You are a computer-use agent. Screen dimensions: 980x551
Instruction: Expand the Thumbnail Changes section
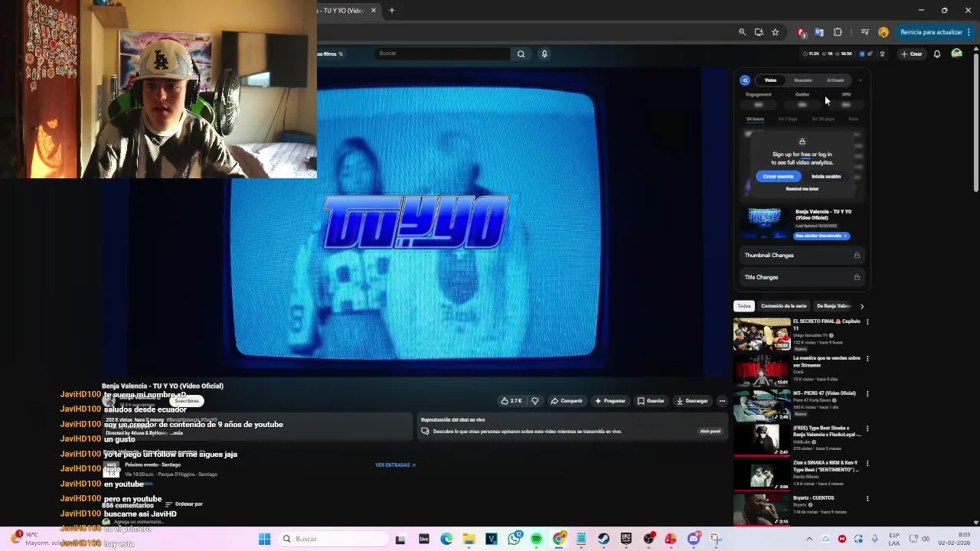coord(802,255)
